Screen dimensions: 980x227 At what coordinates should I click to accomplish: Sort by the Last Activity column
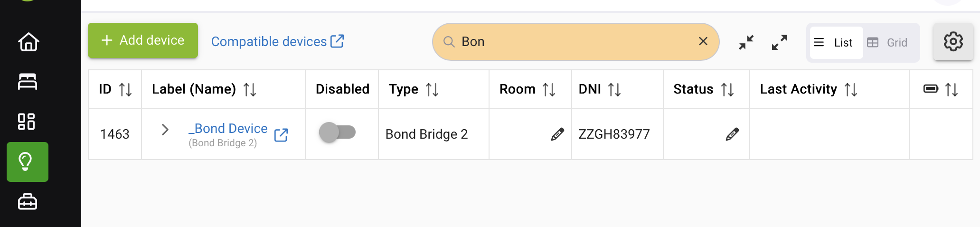click(x=850, y=89)
